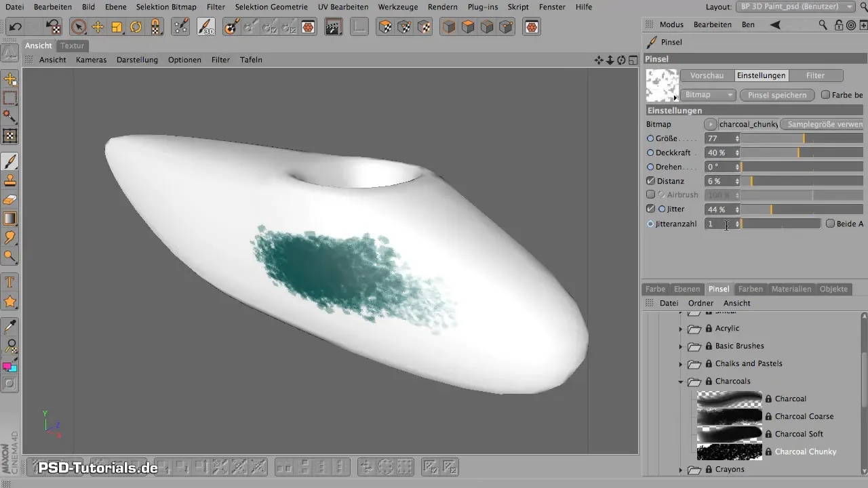This screenshot has height=488, width=868.
Task: Select the Text tool
Action: [10, 282]
